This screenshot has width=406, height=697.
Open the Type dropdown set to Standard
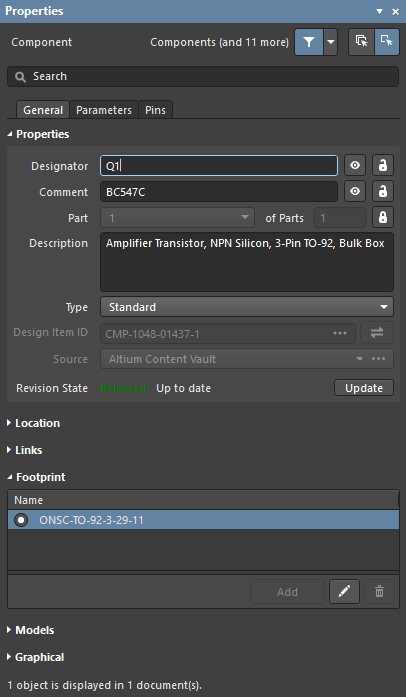(x=247, y=307)
